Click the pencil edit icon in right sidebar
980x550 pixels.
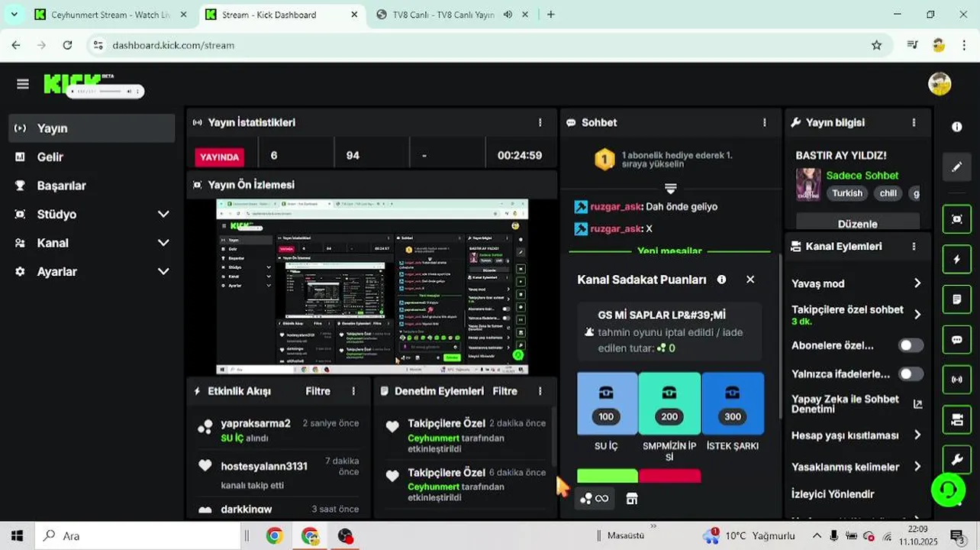pyautogui.click(x=957, y=167)
